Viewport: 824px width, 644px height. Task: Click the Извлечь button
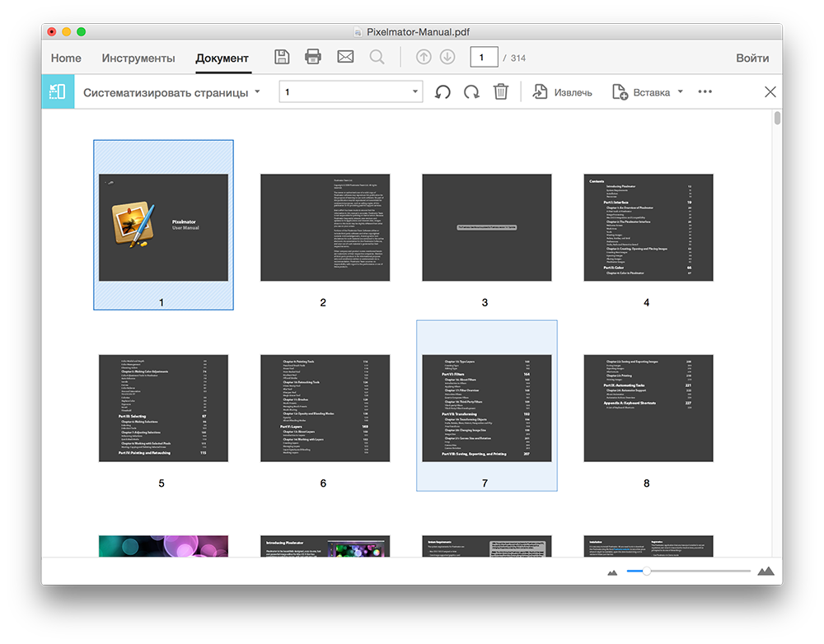[x=563, y=92]
